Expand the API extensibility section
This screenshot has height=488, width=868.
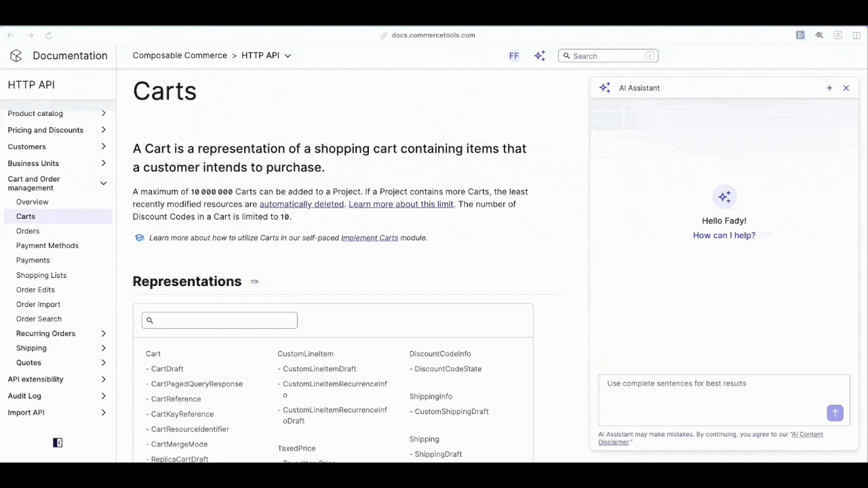[103, 380]
